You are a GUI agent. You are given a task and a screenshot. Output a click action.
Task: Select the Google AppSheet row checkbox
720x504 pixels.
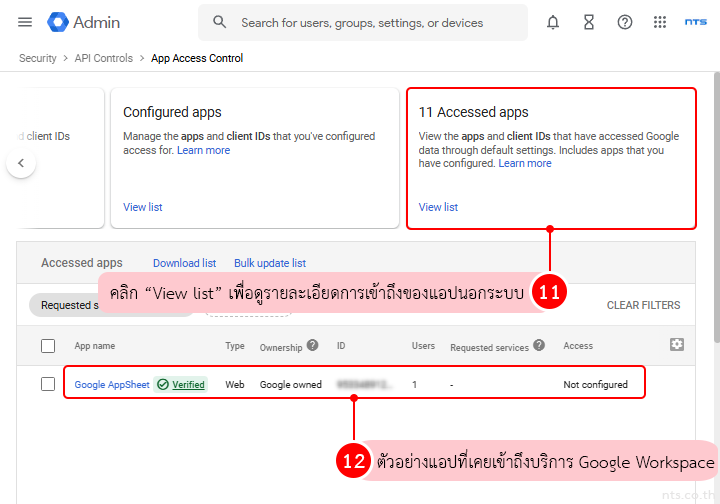[x=48, y=384]
